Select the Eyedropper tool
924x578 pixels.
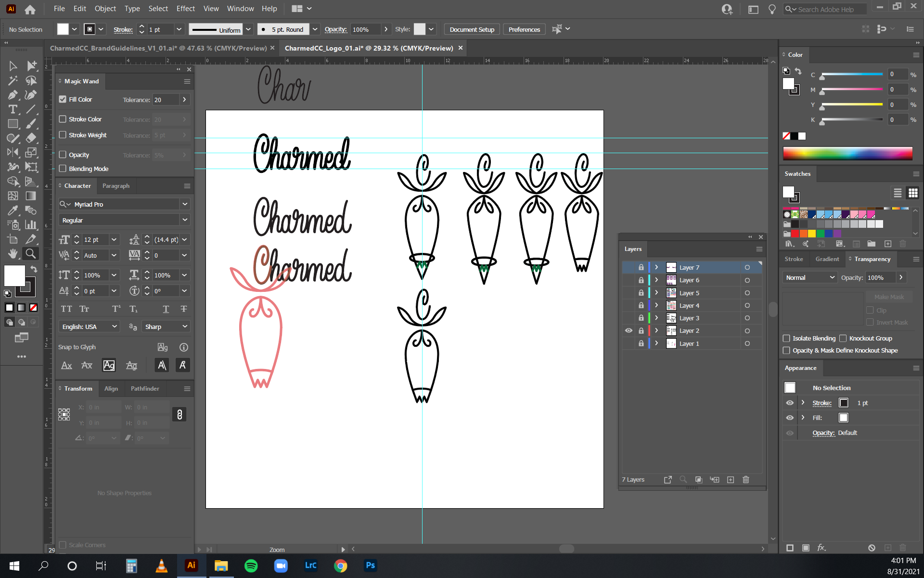(x=13, y=210)
